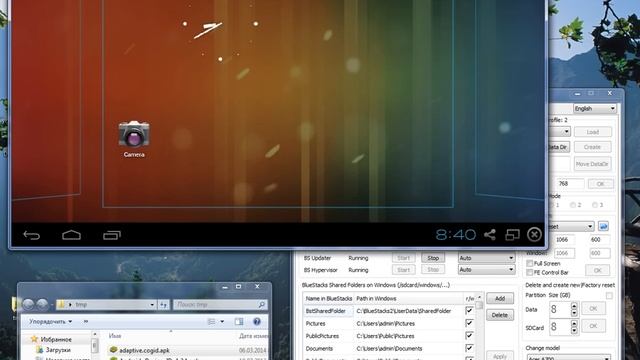Select mode radio button 2

[x=573, y=205]
